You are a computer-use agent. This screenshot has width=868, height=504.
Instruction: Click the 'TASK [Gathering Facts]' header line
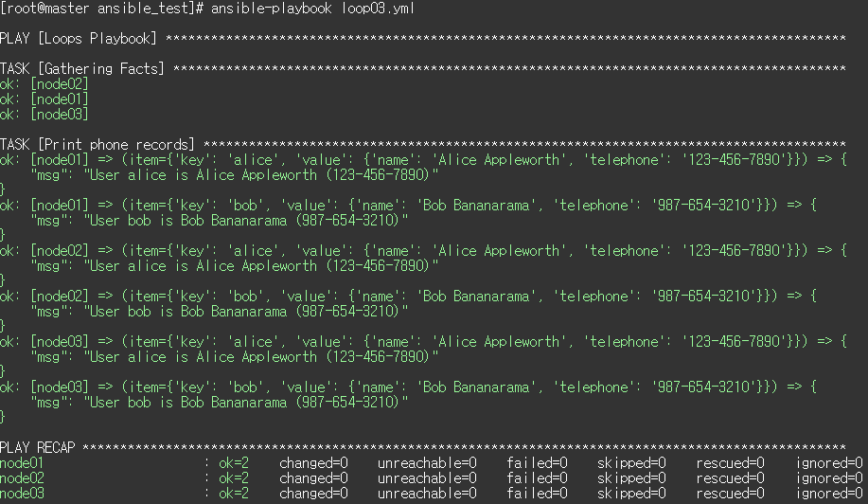click(423, 68)
